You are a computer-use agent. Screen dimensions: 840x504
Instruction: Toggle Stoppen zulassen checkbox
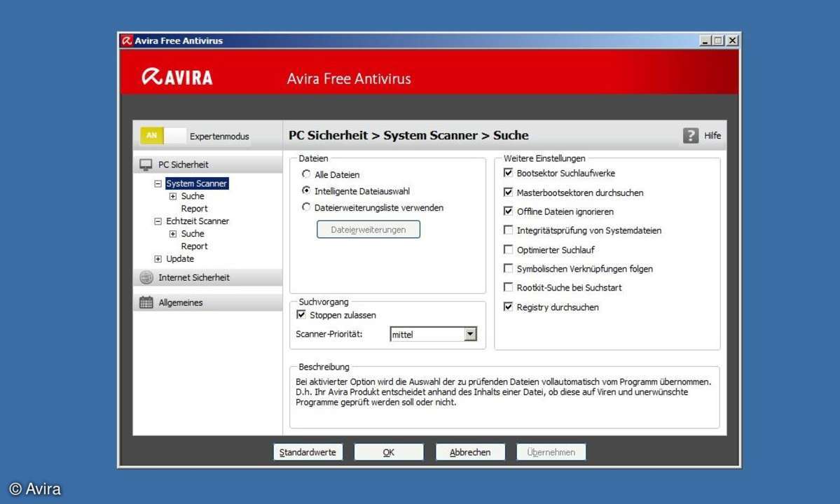pyautogui.click(x=301, y=314)
